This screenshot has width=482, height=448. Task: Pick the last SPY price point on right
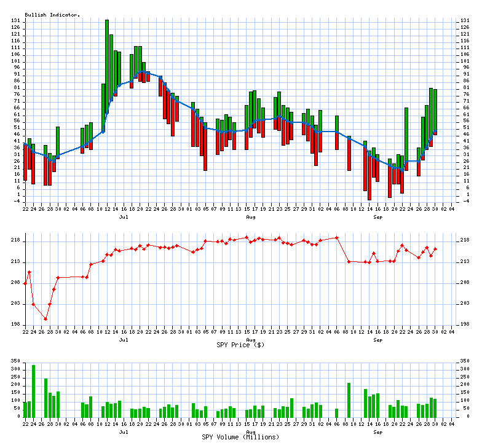435,249
